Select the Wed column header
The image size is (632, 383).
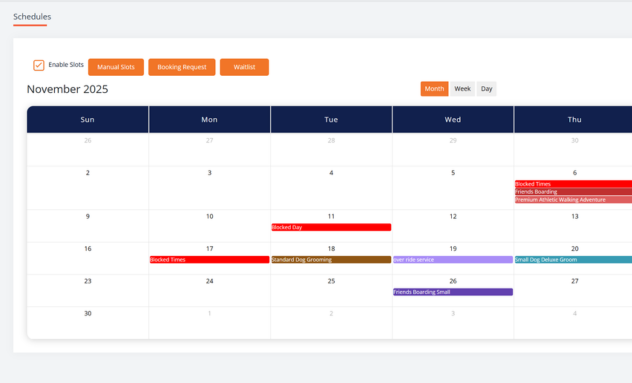(x=453, y=119)
